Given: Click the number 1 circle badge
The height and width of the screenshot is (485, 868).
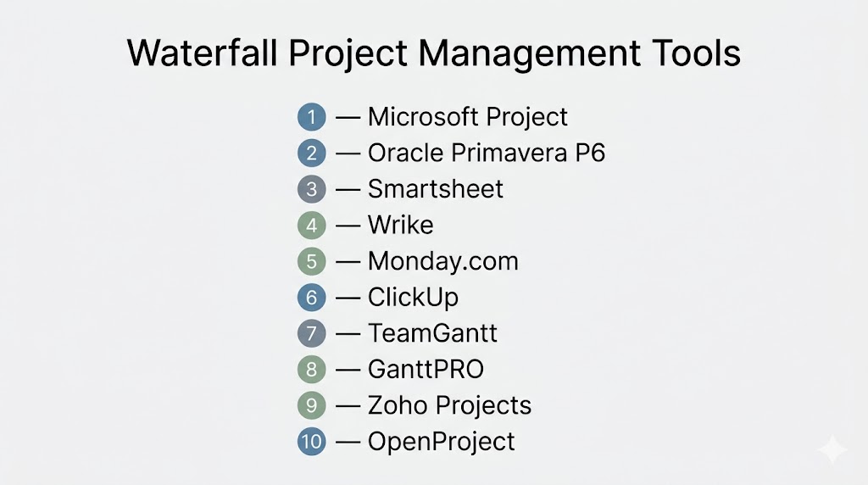Looking at the screenshot, I should (x=311, y=117).
